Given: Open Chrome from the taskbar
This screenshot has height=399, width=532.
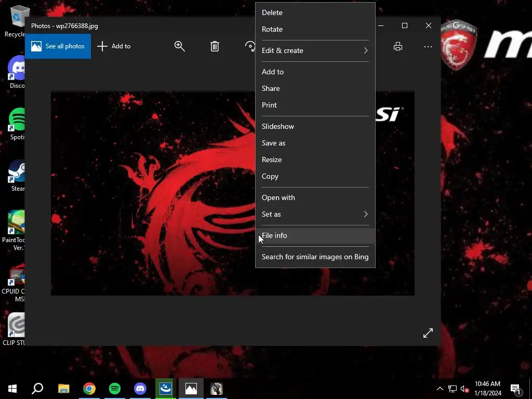Looking at the screenshot, I should pos(89,389).
